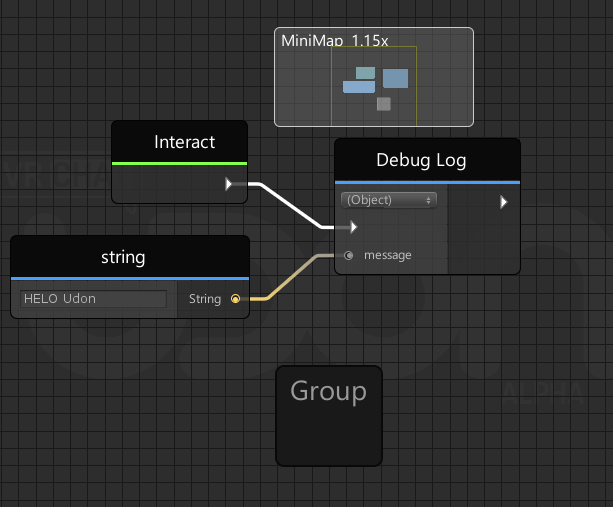Click the message label in Debug Log
Image resolution: width=613 pixels, height=507 pixels.
pos(387,255)
